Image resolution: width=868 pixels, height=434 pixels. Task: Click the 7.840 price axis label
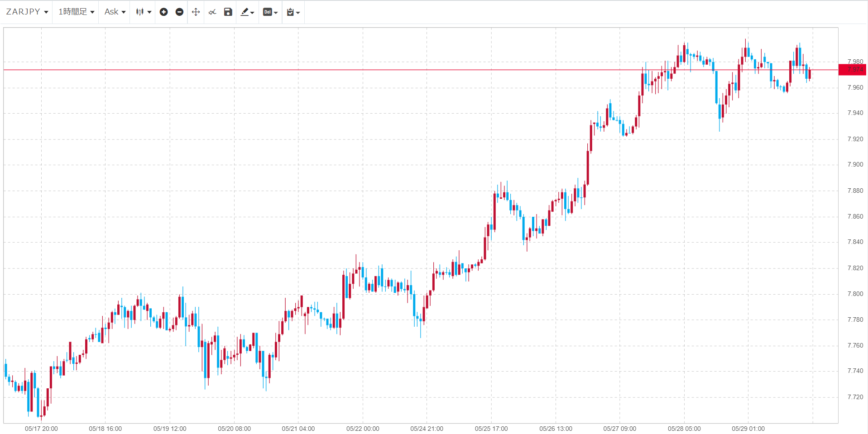click(x=855, y=242)
